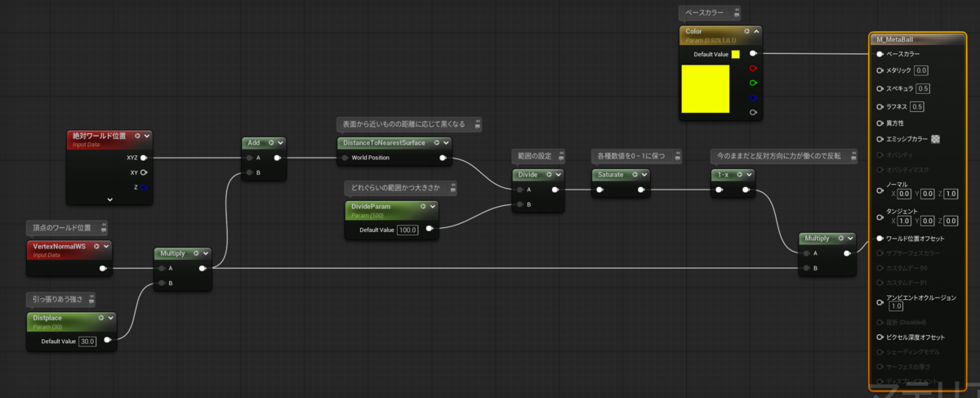Click the blue Z output pin of 絶対ワールド位置
Screen dimensions: 980x398
144,187
